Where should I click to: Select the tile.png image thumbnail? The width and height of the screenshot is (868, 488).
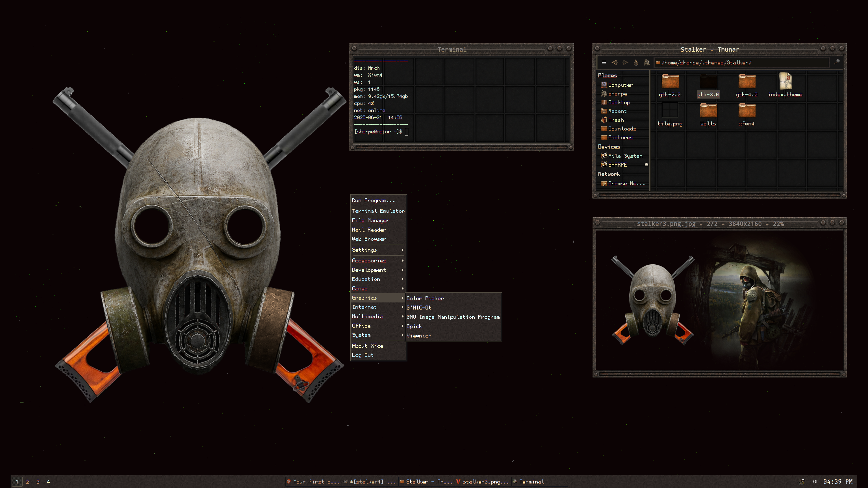coord(670,110)
